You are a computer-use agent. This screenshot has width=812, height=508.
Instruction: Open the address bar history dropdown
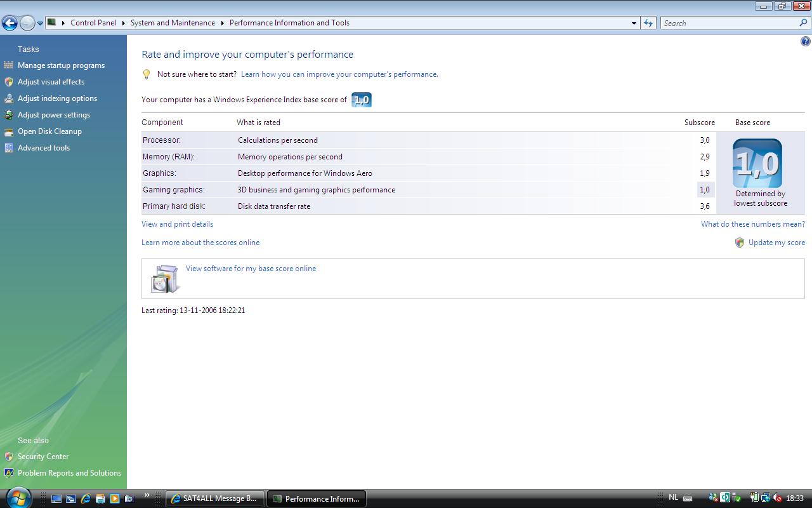[634, 23]
